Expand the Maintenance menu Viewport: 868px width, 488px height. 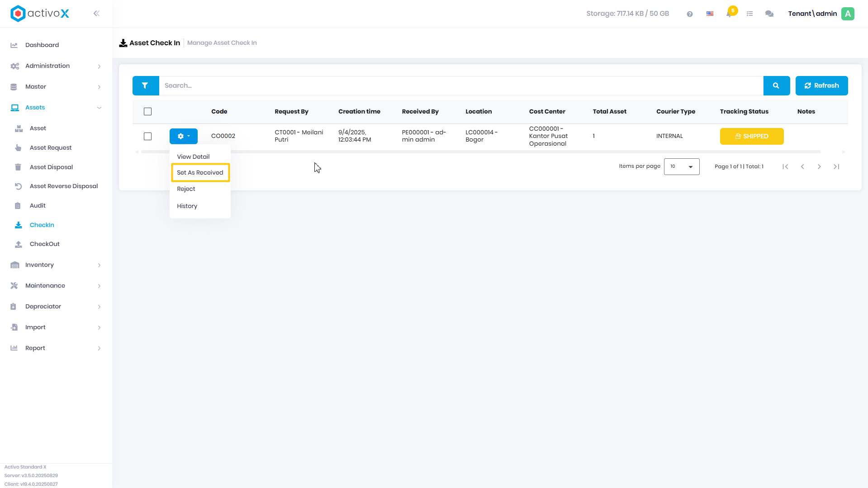(99, 286)
